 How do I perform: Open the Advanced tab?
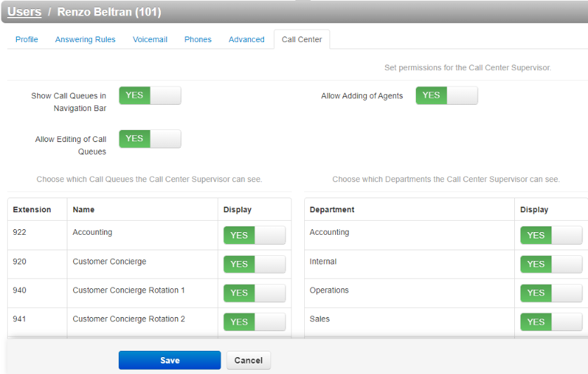click(247, 39)
